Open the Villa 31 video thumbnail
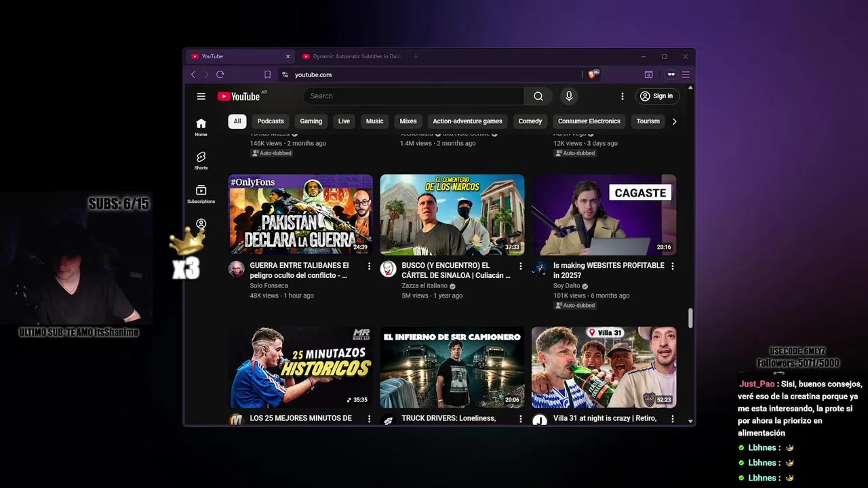Image resolution: width=868 pixels, height=488 pixels. 604,367
